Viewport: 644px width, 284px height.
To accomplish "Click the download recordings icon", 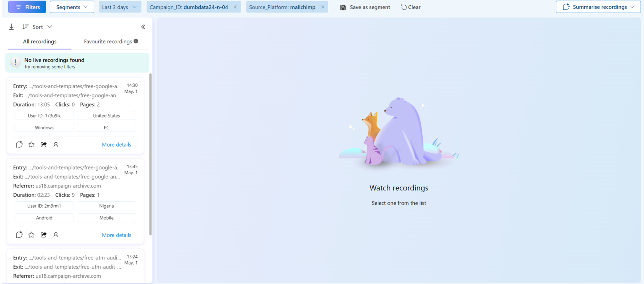I will (x=11, y=27).
